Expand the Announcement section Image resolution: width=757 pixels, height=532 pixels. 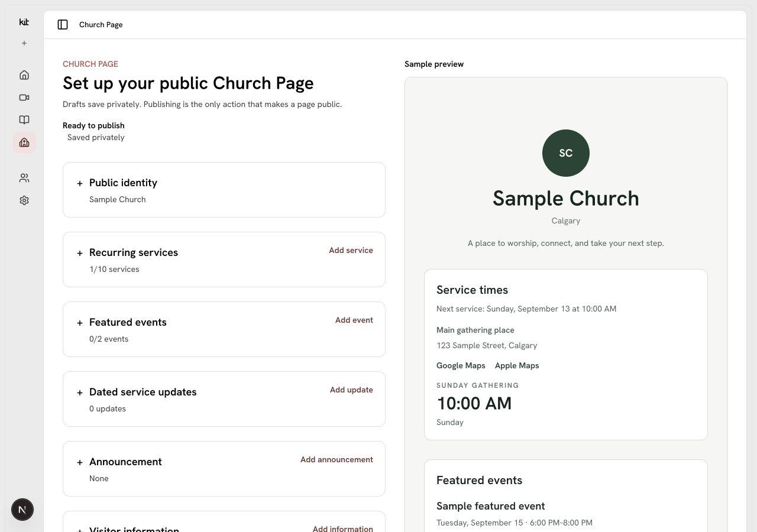point(80,462)
